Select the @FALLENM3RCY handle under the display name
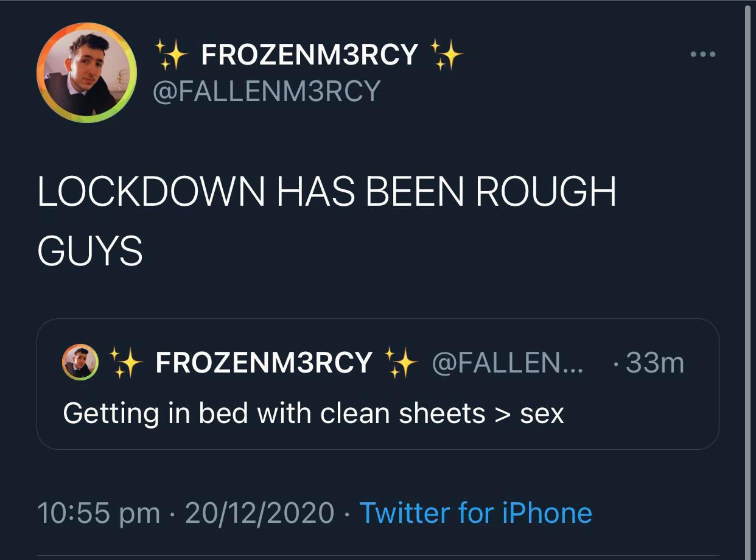The height and width of the screenshot is (560, 756). [266, 91]
